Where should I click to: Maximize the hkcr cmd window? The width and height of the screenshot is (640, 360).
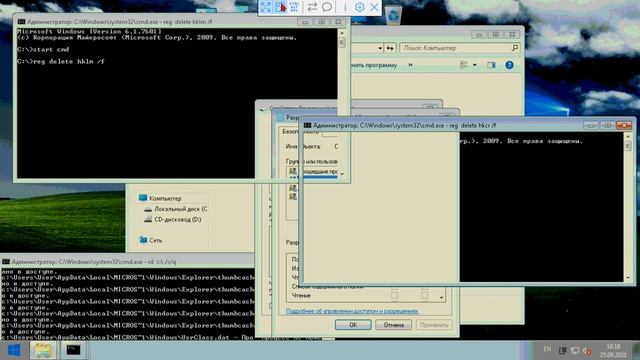click(x=607, y=125)
